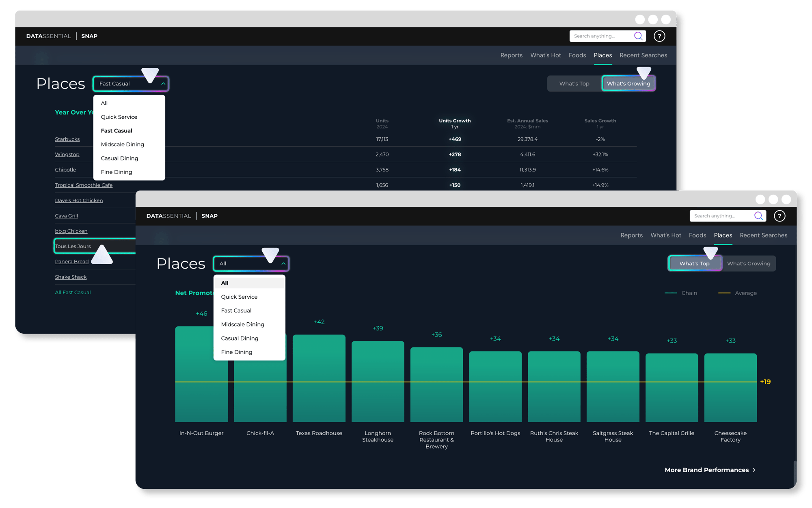Screen dimensions: 812x508
Task: Open Foods tab in front window navigation
Action: point(697,235)
